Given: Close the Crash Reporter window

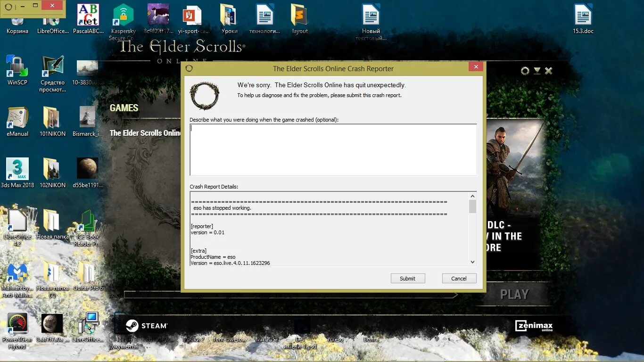Looking at the screenshot, I should 476,67.
